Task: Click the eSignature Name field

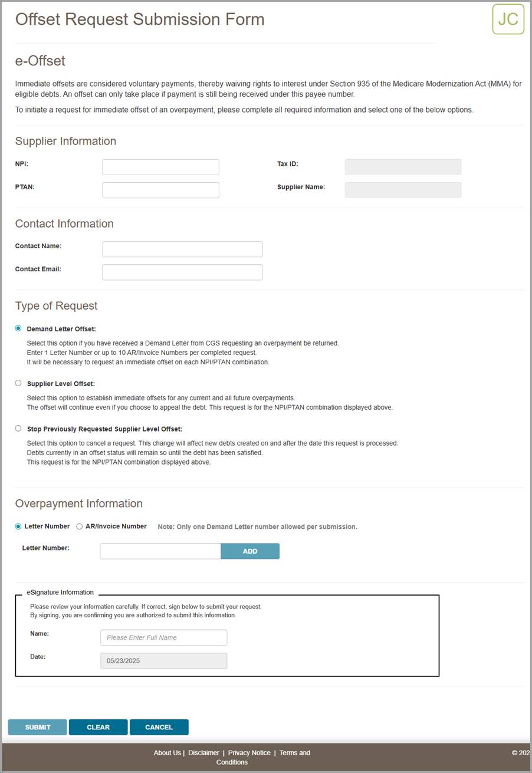Action: click(x=163, y=637)
